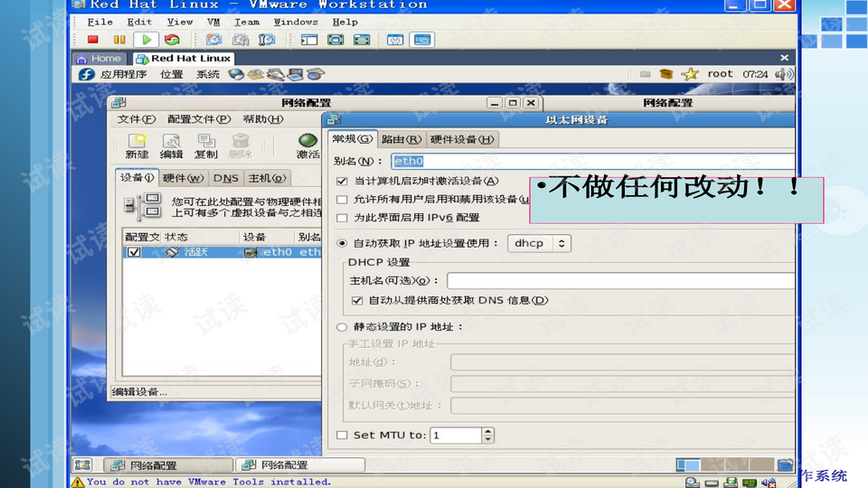Switch to the 主机(O) tab
The width and height of the screenshot is (868, 488).
pos(267,178)
